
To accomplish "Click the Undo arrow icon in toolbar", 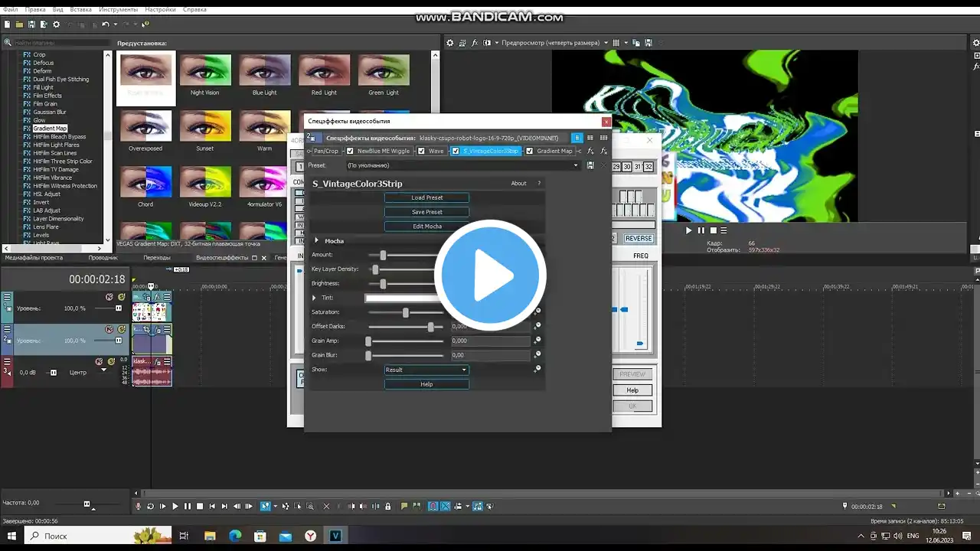I will coord(105,24).
